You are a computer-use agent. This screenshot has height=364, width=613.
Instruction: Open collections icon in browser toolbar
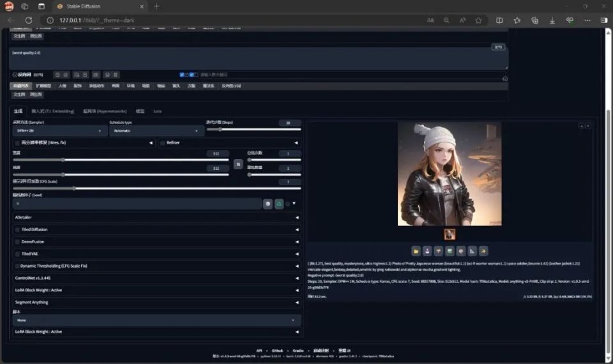(x=535, y=20)
